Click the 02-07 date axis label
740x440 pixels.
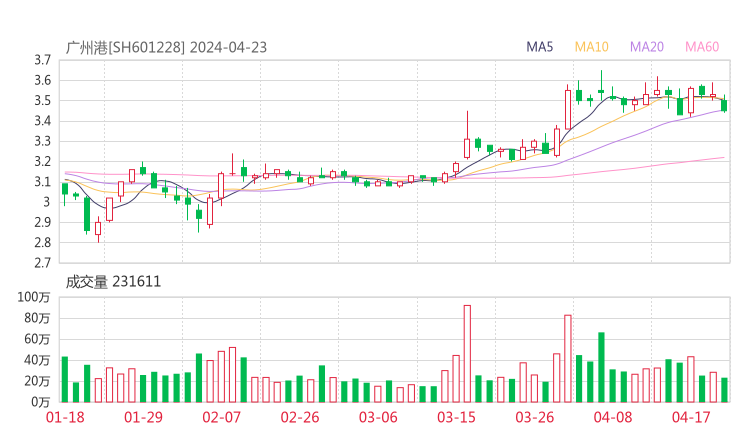coord(221,417)
